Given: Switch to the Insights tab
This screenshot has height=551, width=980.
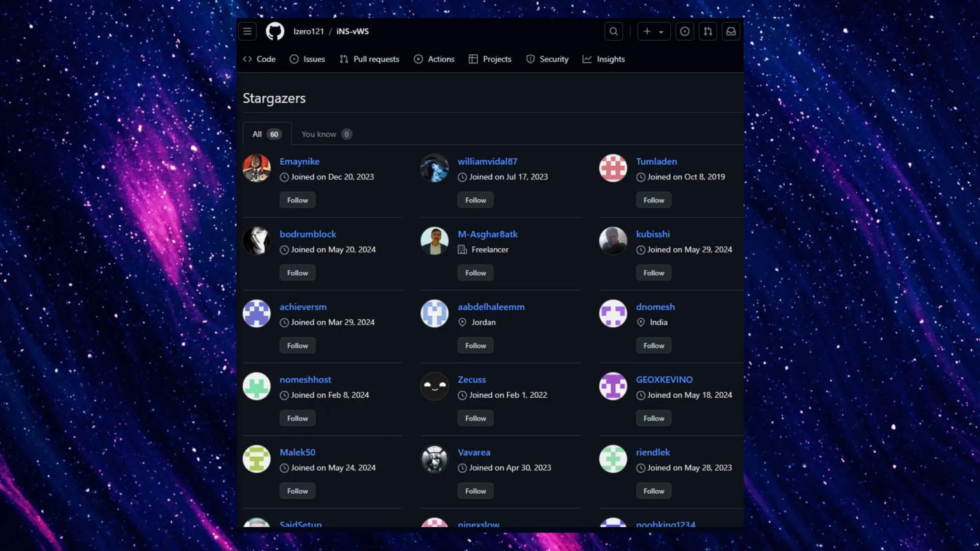Looking at the screenshot, I should [x=604, y=59].
